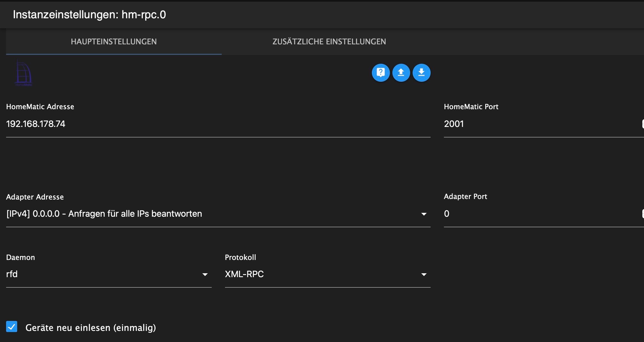Open the help icon button
Viewport: 644px width, 342px height.
pos(380,73)
